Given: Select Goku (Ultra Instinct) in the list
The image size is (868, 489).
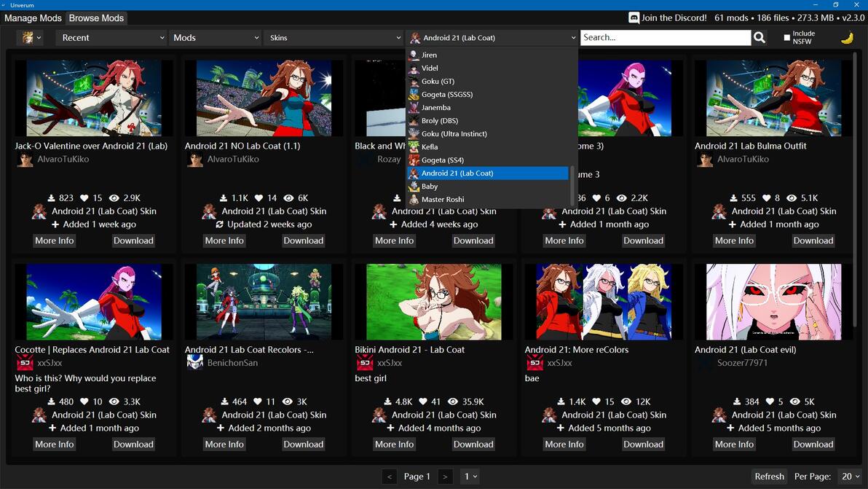Looking at the screenshot, I should coord(488,133).
